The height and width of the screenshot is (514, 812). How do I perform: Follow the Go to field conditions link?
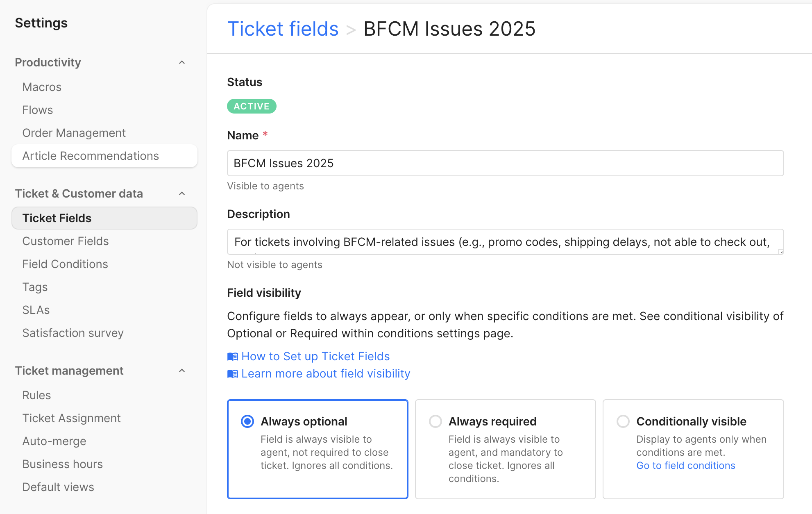tap(685, 466)
